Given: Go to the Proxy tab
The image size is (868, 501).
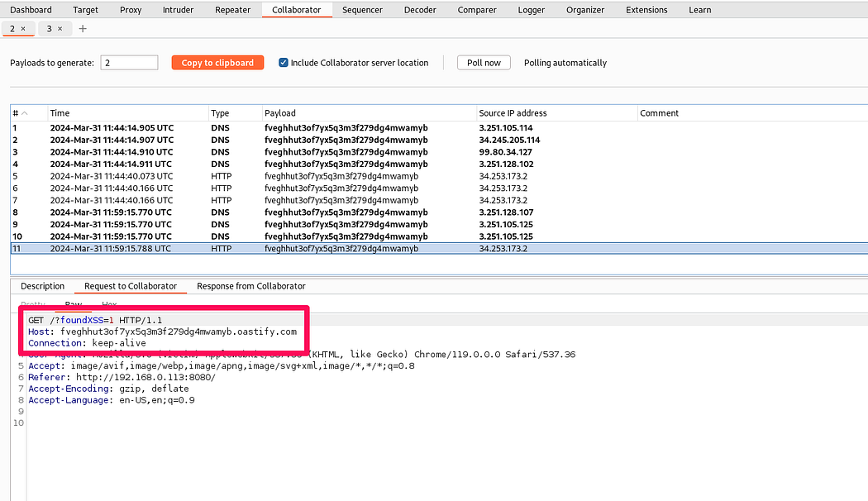Looking at the screenshot, I should (x=130, y=10).
